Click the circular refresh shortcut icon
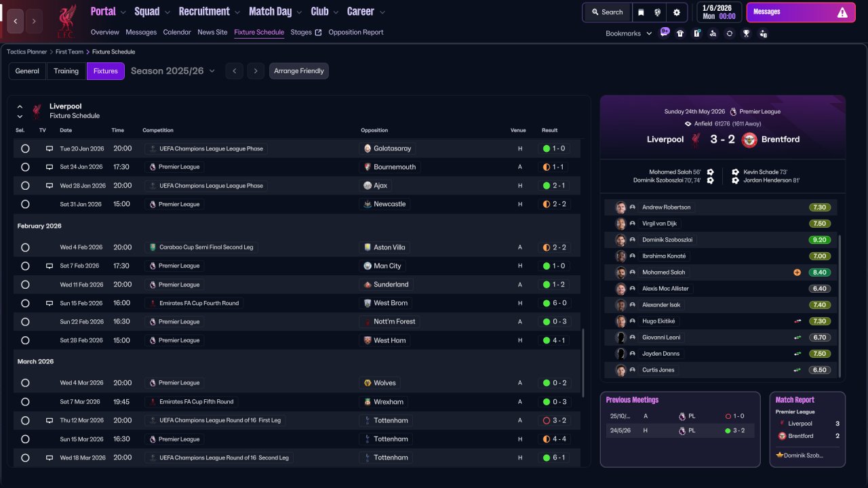Viewport: 868px width, 488px height. (729, 33)
